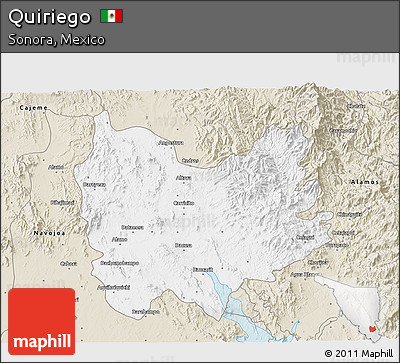Open the Sonora inset locator map

click(347, 308)
